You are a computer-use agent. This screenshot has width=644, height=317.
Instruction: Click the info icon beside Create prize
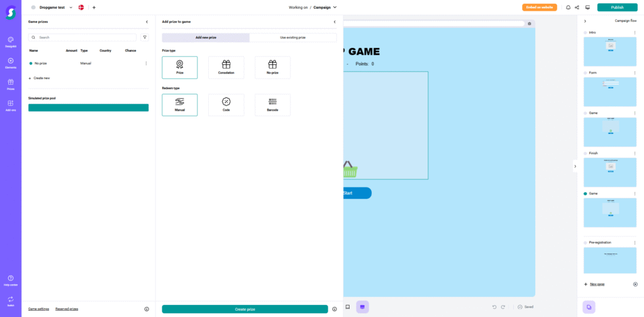pyautogui.click(x=335, y=309)
